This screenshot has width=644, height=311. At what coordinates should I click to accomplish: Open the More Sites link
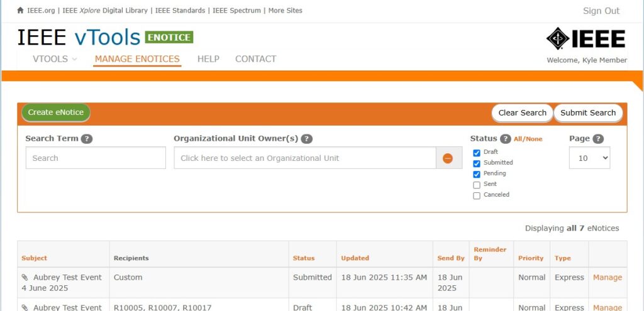285,11
